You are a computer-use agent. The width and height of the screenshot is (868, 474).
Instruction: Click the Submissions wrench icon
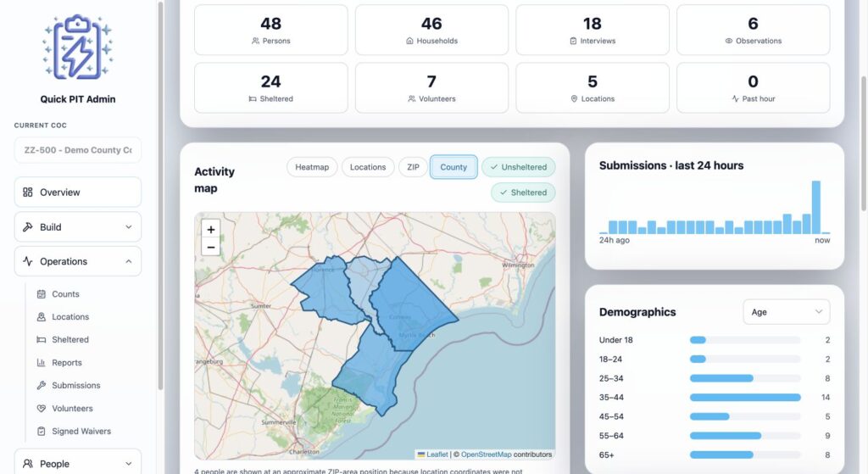coord(41,386)
